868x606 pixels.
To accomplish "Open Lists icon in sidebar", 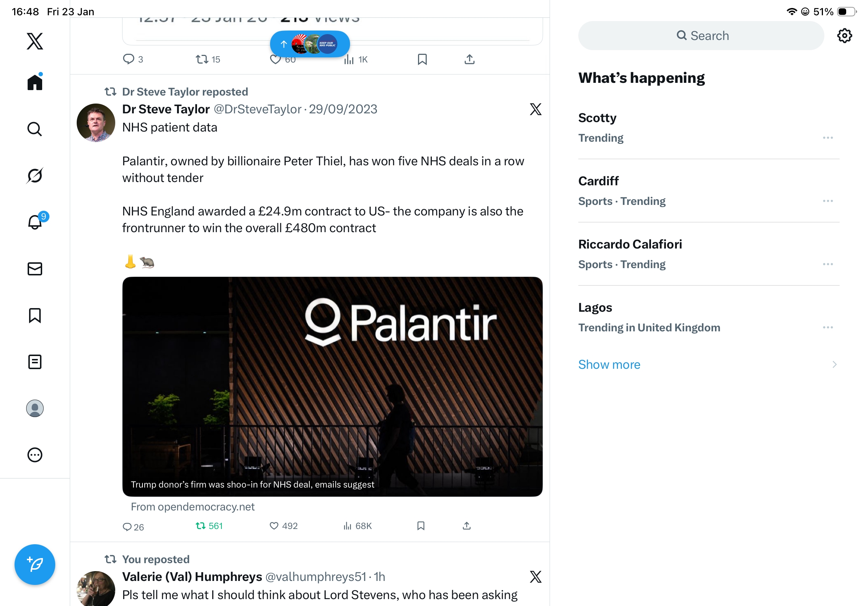I will [35, 362].
